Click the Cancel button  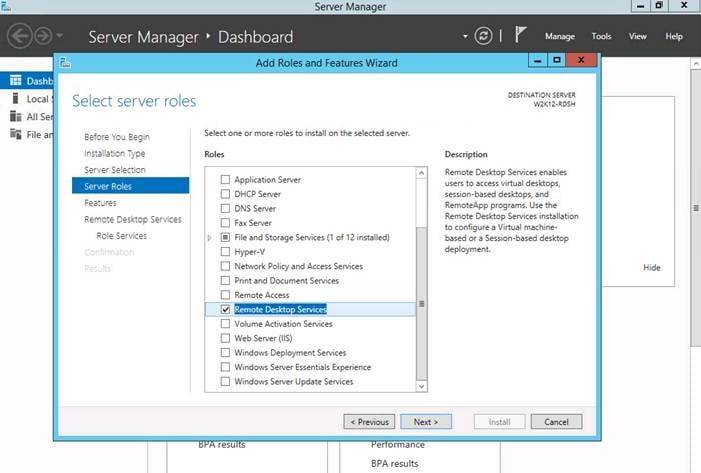[x=557, y=422]
